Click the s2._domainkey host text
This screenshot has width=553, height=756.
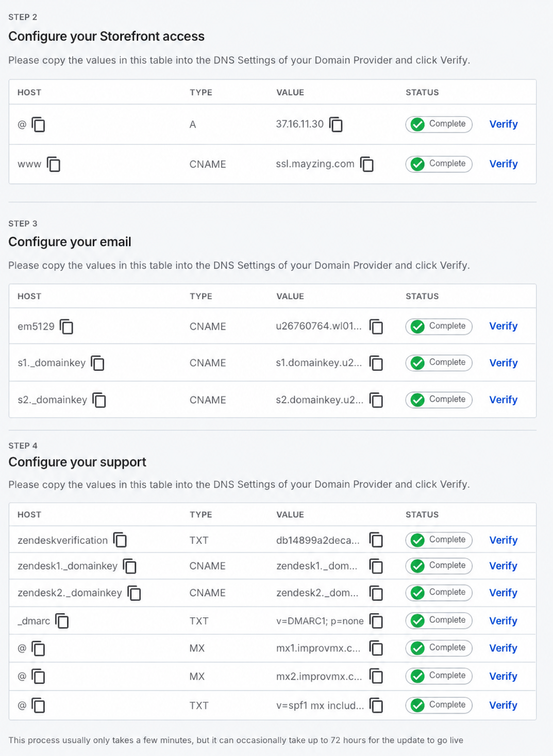[x=53, y=400]
